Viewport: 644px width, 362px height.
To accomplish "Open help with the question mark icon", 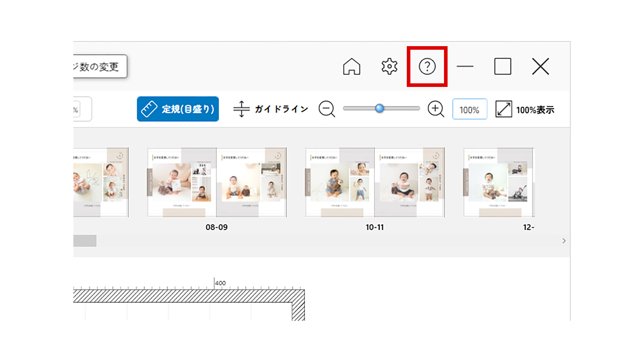I will coord(427,67).
